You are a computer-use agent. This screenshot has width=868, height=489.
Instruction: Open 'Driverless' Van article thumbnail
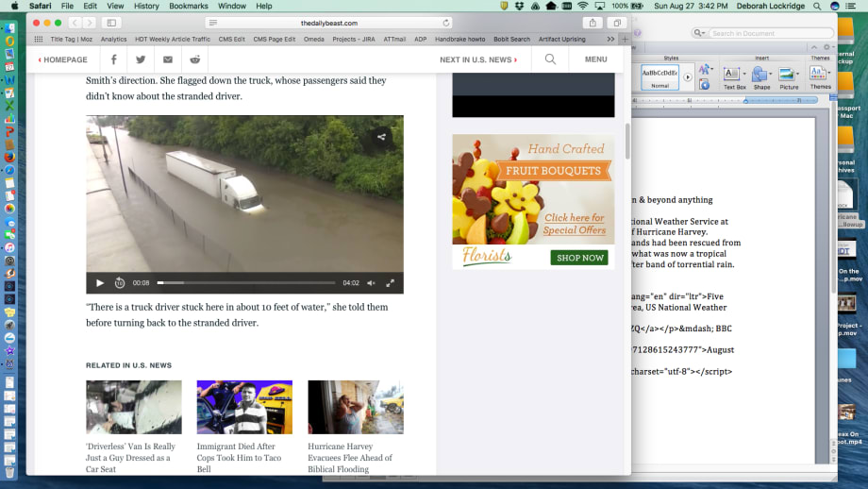point(133,407)
